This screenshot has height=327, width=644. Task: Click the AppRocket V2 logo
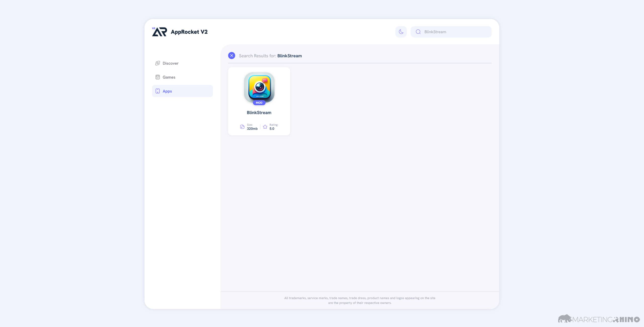click(x=180, y=32)
